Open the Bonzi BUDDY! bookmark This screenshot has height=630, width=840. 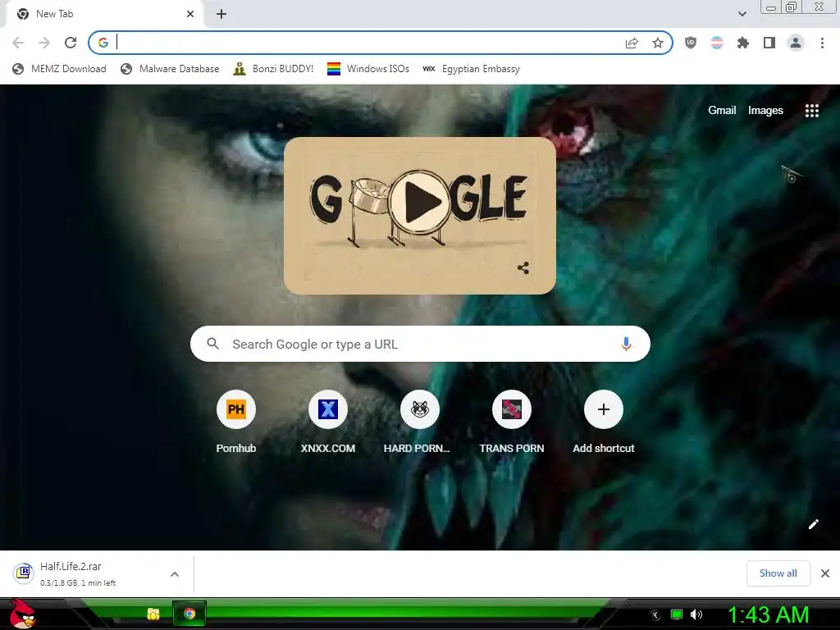273,69
